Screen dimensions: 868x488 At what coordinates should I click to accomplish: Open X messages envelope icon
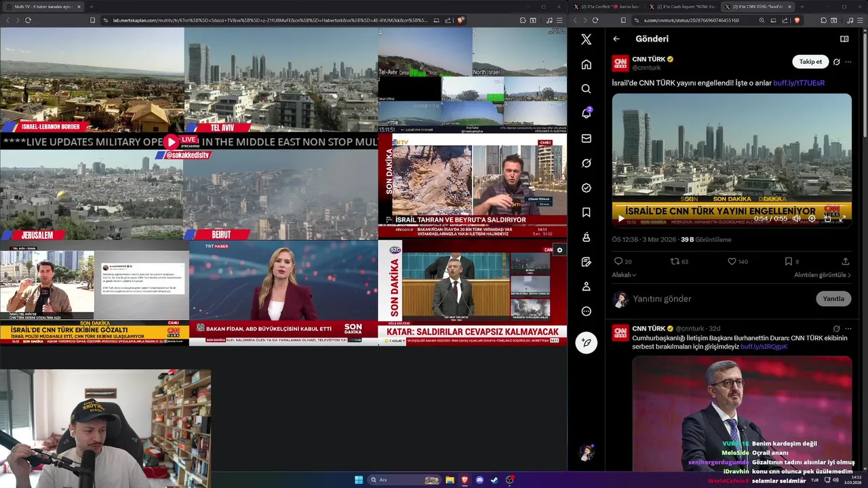(587, 138)
